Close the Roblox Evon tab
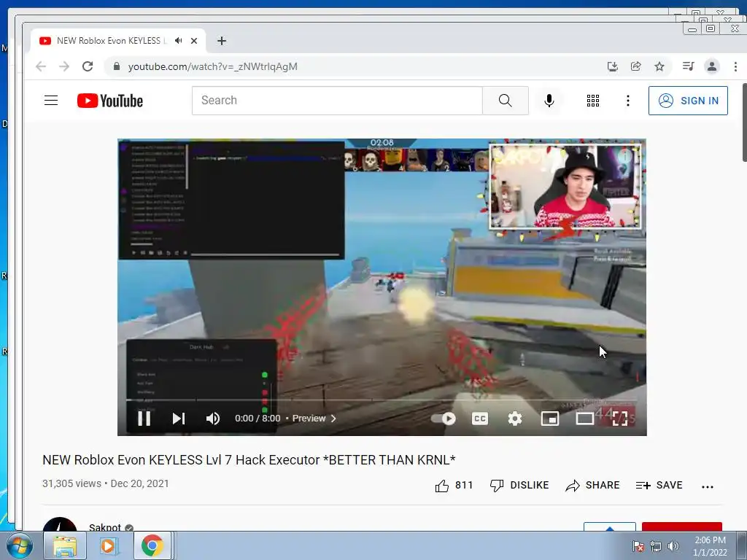 (194, 41)
